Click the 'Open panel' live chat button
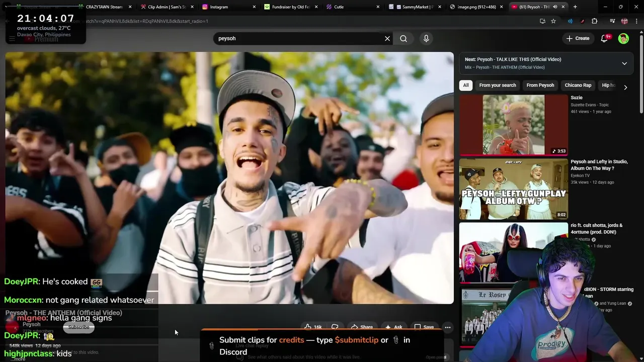Screen dimensions: 644x362 pos(436,357)
